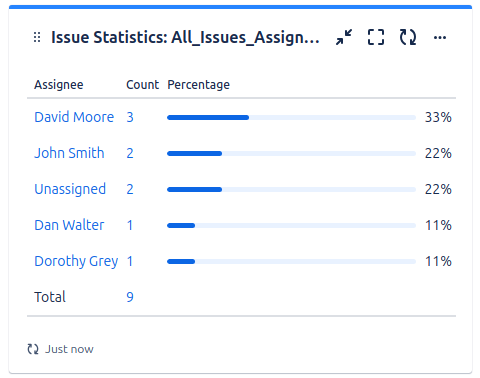
Task: Click David Moore's issue count 3
Action: 130,117
